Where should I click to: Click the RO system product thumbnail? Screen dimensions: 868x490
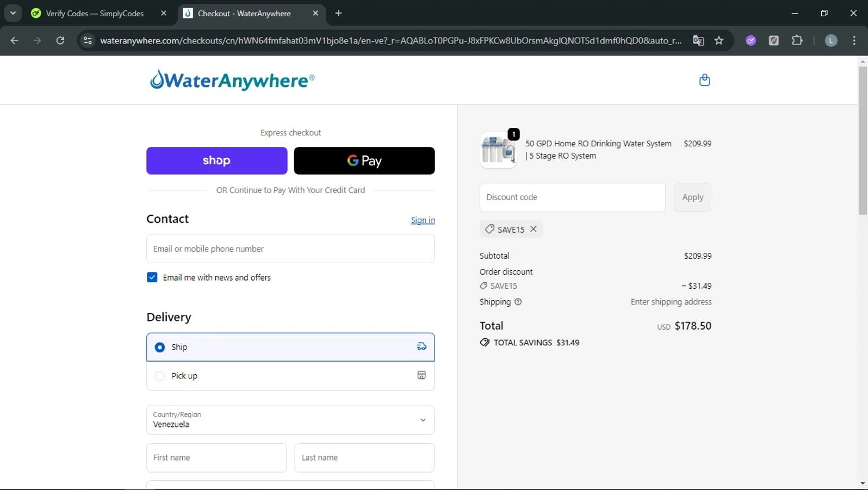[x=498, y=150]
